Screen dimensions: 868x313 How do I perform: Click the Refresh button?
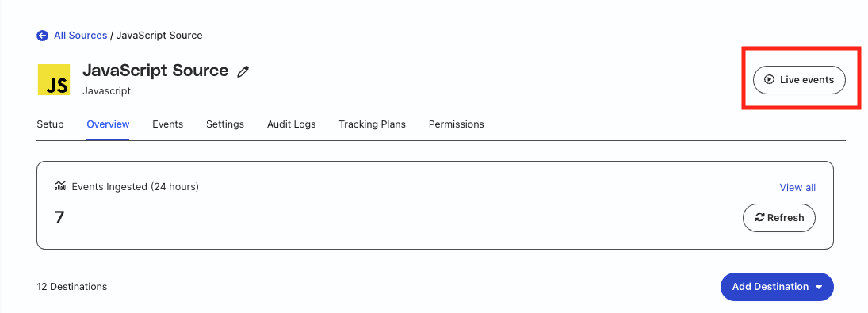coord(779,218)
